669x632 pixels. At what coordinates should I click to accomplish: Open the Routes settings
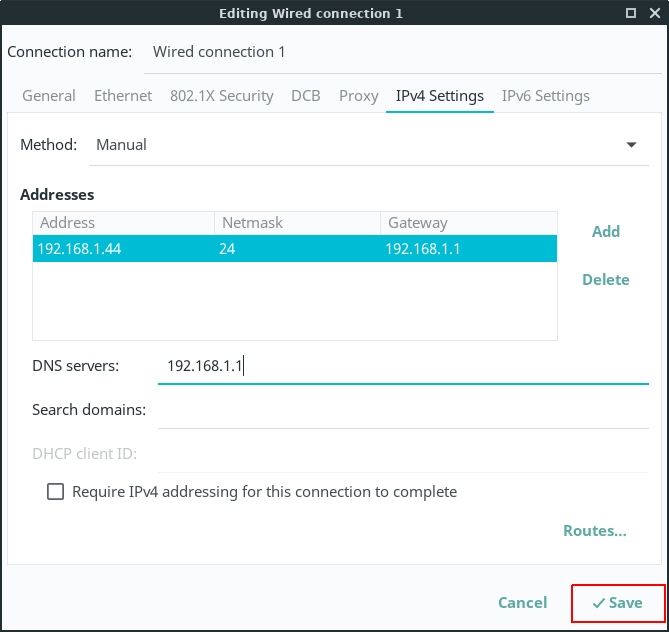[x=594, y=531]
